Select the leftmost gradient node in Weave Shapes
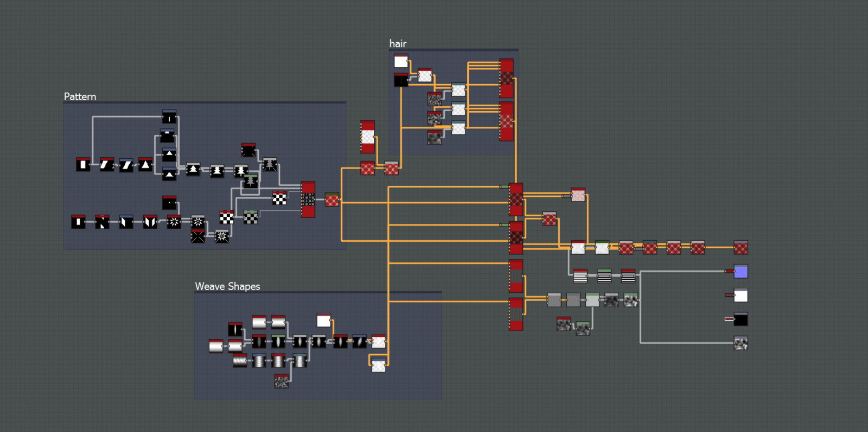Screen dimensions: 868x432 [216, 345]
